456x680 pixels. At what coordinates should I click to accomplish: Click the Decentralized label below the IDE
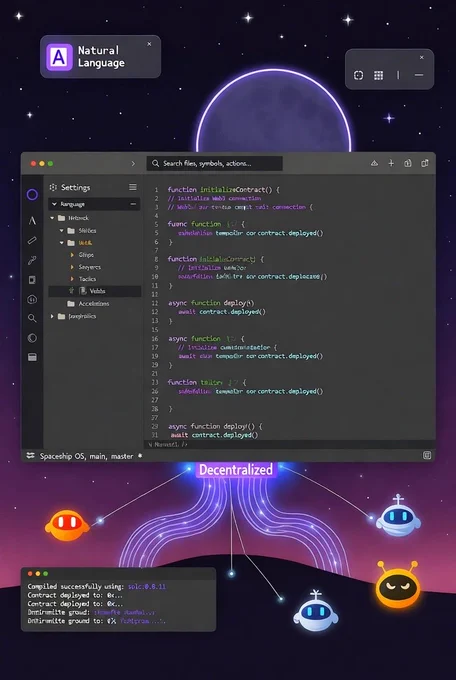coord(236,470)
